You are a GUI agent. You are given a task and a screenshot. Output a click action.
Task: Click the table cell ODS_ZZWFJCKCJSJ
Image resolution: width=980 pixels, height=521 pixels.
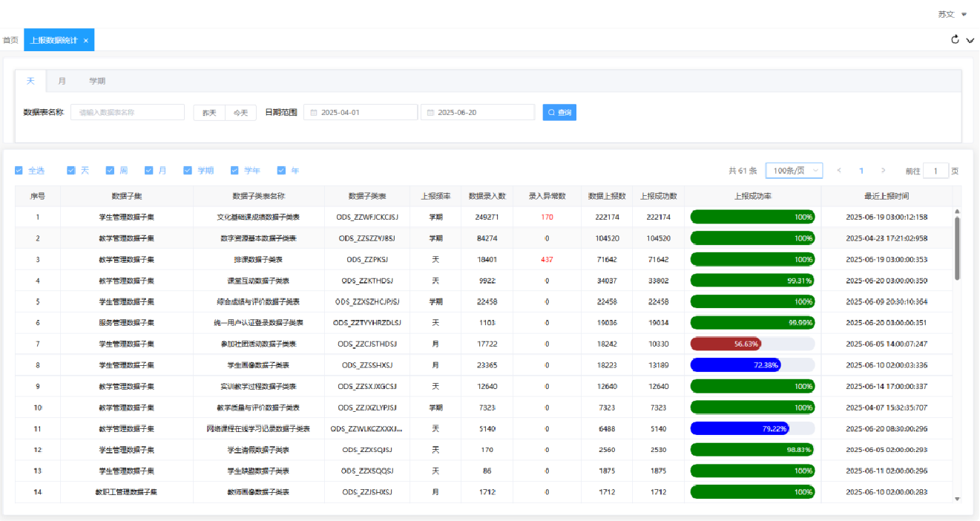point(367,217)
